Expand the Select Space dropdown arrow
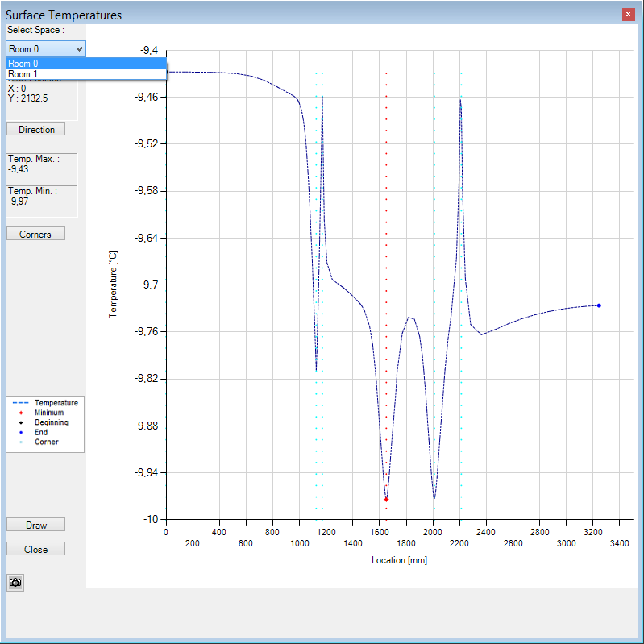644x644 pixels. coord(78,49)
